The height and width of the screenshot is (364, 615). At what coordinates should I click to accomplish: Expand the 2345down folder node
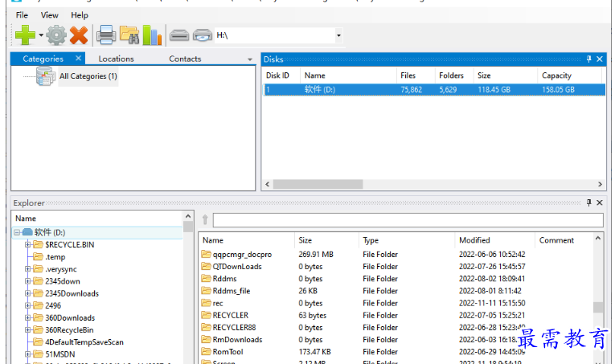28,281
